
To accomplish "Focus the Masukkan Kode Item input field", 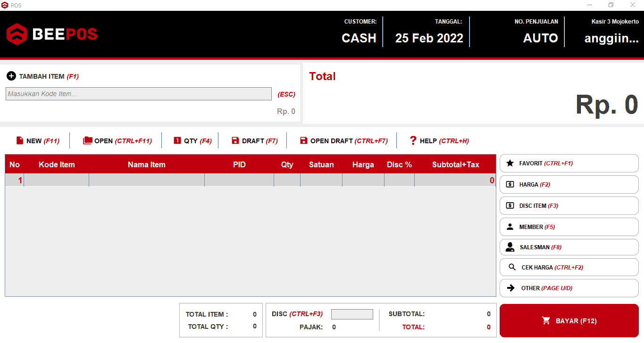I will (x=139, y=94).
